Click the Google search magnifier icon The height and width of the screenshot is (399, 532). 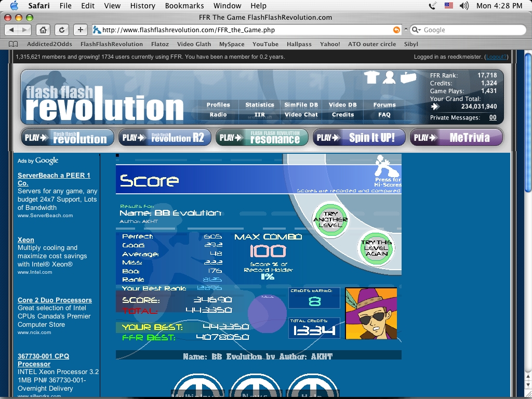(416, 30)
